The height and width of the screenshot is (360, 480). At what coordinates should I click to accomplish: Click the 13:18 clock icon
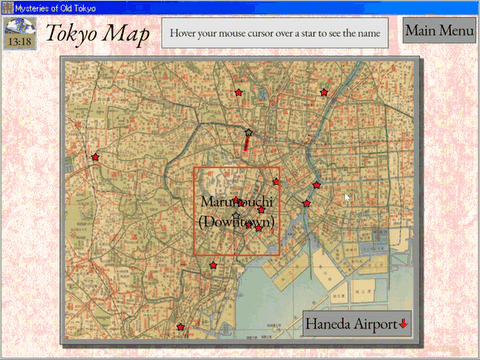coord(20,33)
